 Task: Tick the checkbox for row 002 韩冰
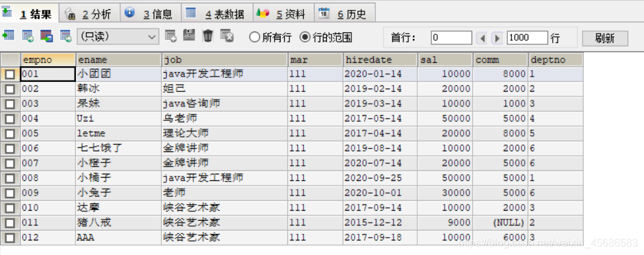coord(10,89)
